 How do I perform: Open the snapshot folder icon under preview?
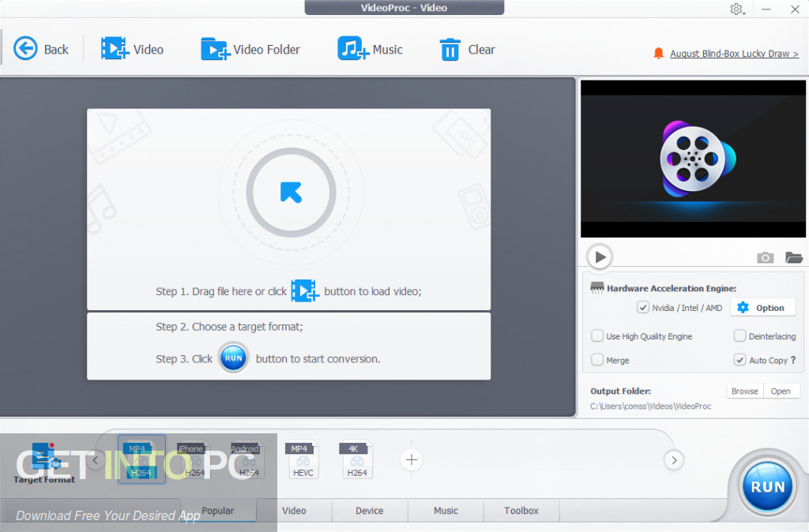coord(793,257)
